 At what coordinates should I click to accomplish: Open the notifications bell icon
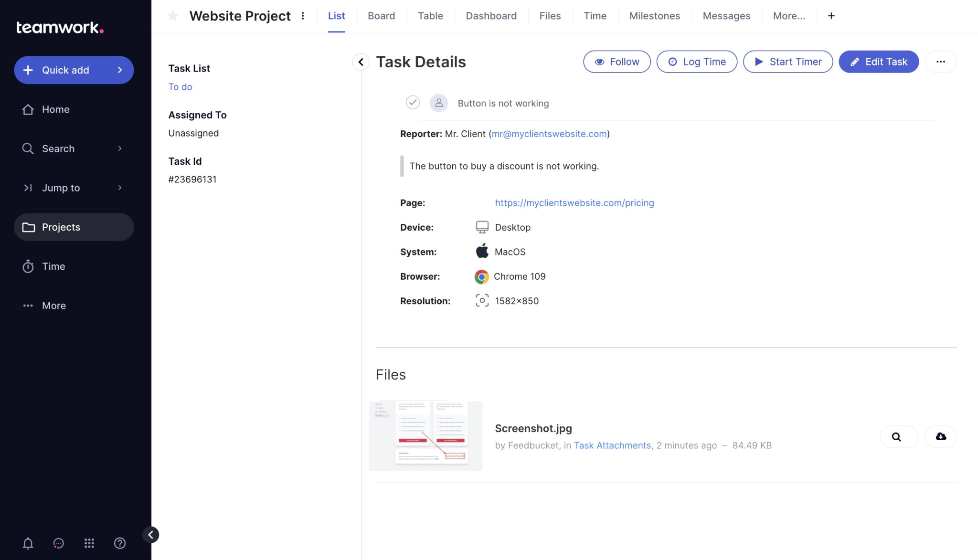[27, 543]
